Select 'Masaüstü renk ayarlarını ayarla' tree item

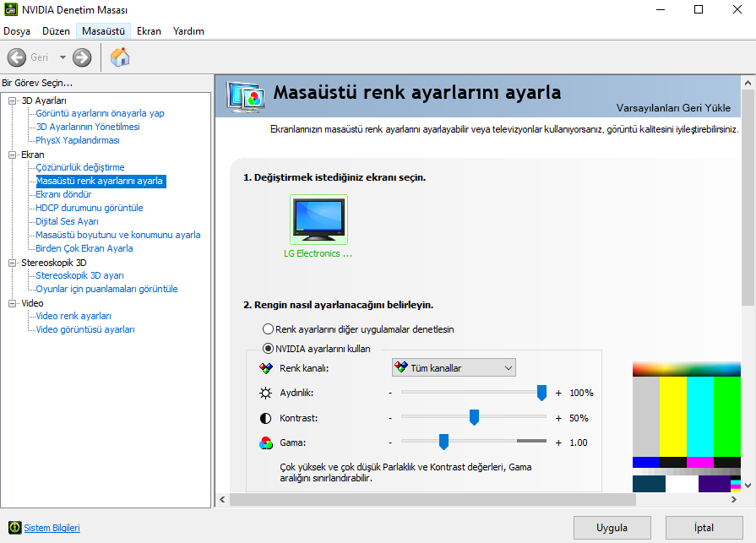(101, 182)
